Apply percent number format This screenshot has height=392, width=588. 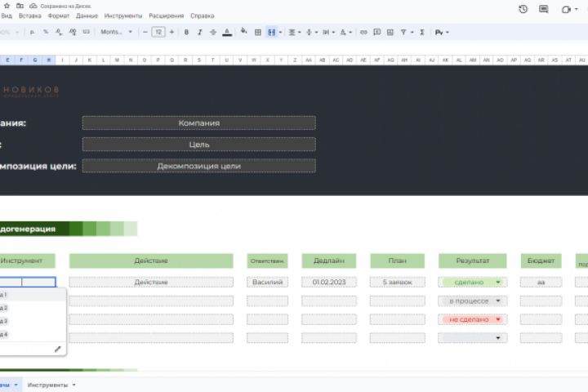click(46, 33)
